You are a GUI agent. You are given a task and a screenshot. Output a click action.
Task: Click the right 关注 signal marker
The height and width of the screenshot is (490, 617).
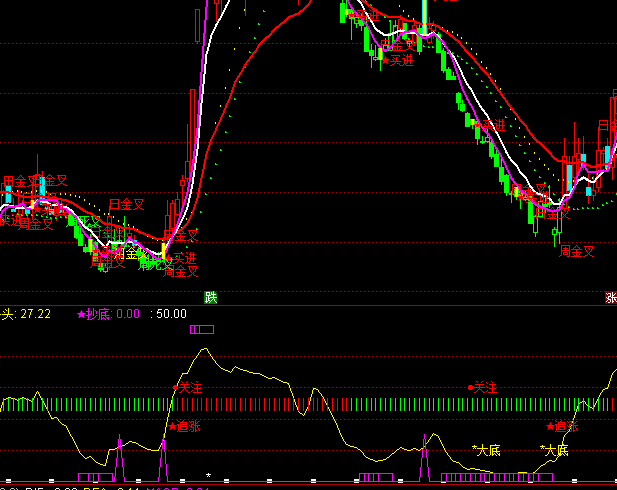(x=482, y=387)
